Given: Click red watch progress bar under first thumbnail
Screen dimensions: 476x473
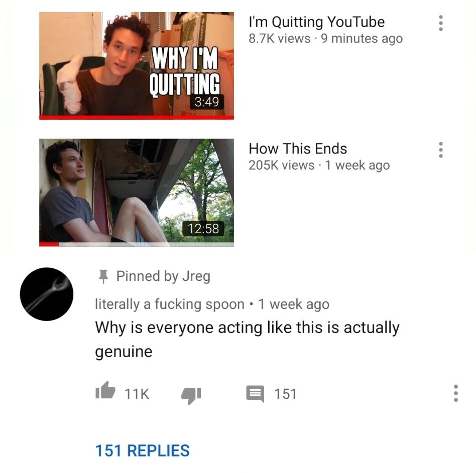Looking at the screenshot, I should (x=137, y=118).
